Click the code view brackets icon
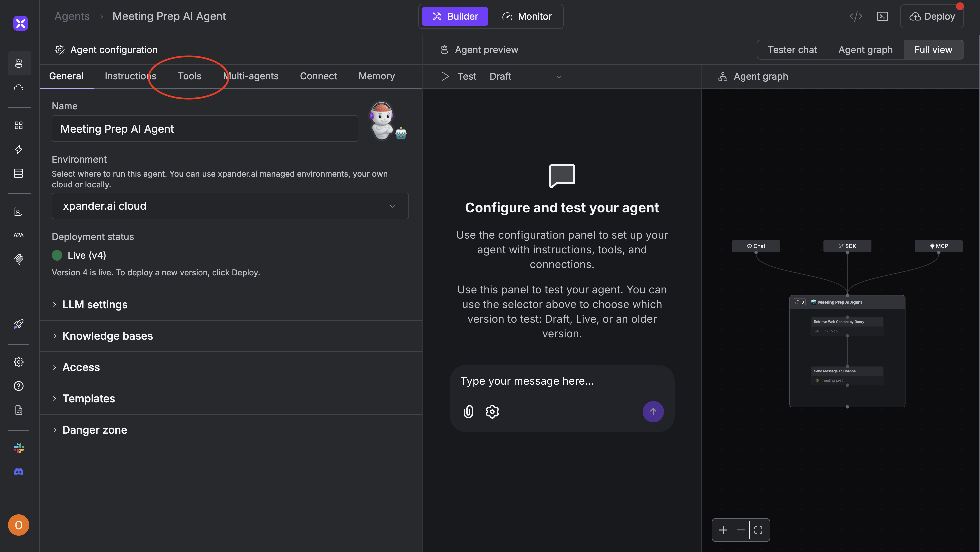 point(856,16)
